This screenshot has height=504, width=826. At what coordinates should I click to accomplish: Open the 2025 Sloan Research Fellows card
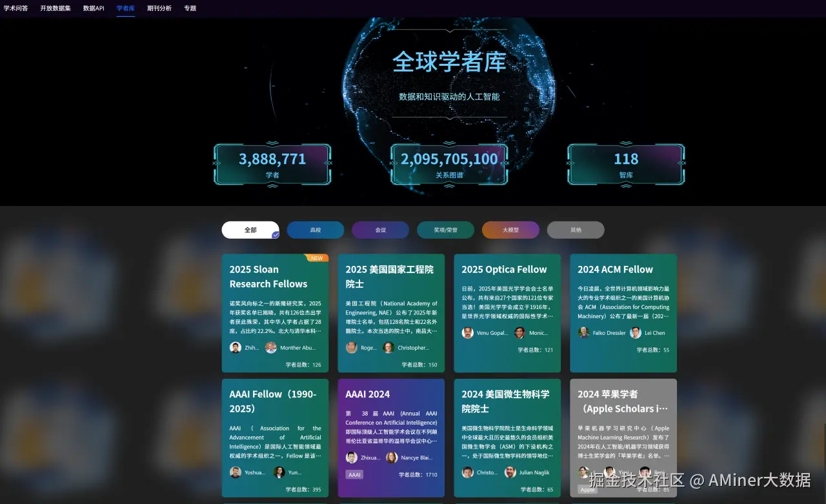pyautogui.click(x=276, y=313)
